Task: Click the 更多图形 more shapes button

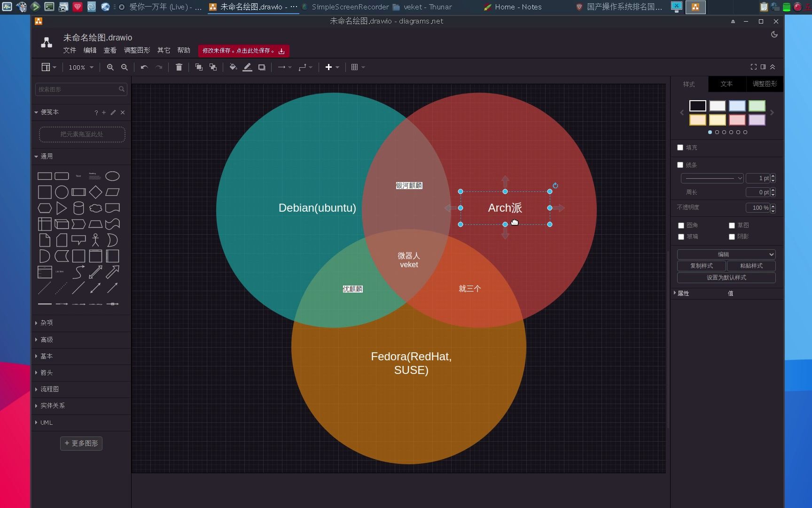Action: [x=81, y=443]
